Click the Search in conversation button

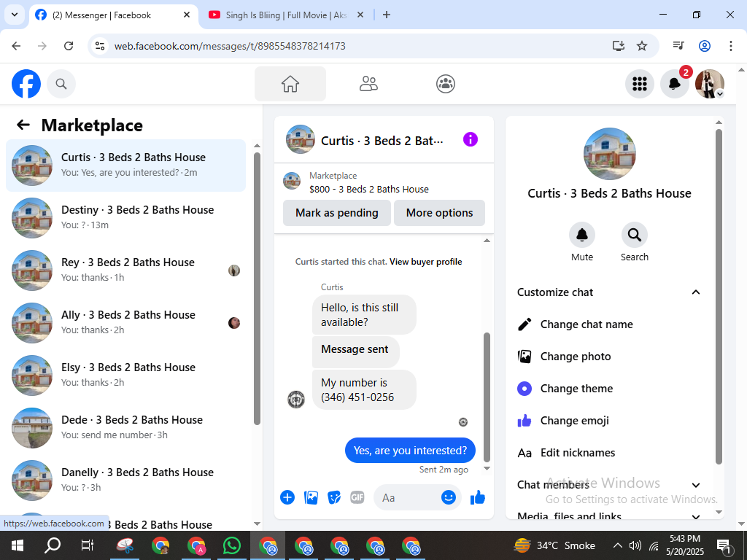click(x=634, y=235)
